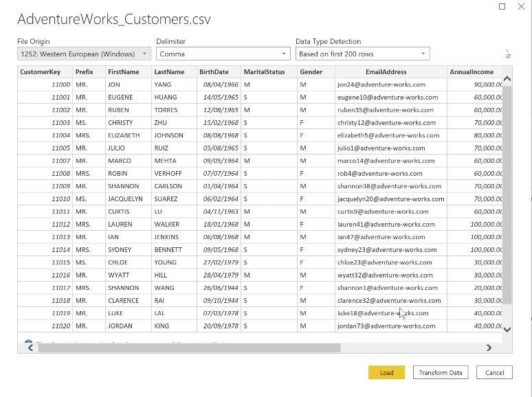Select the Prefix column header

tap(89, 72)
